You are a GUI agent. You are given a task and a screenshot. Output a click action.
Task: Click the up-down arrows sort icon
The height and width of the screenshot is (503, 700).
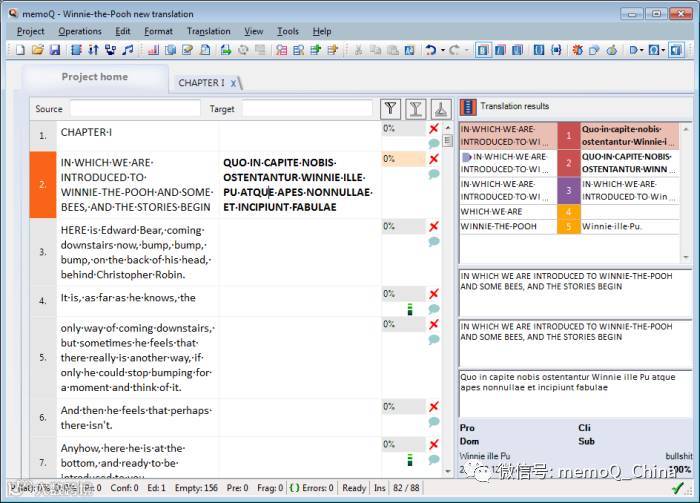point(93,50)
